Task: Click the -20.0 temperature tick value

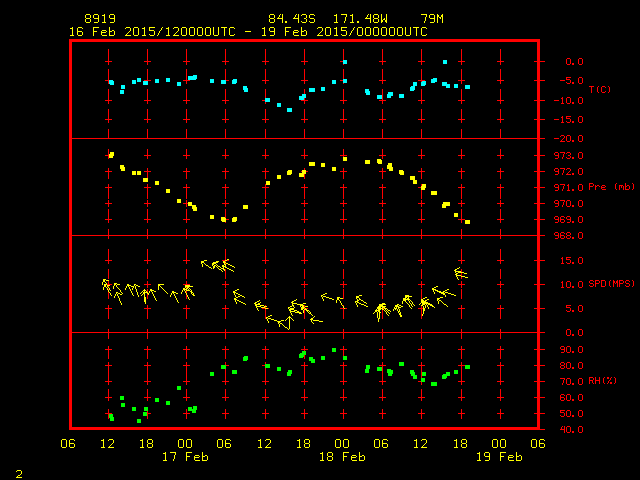Action: [569, 139]
